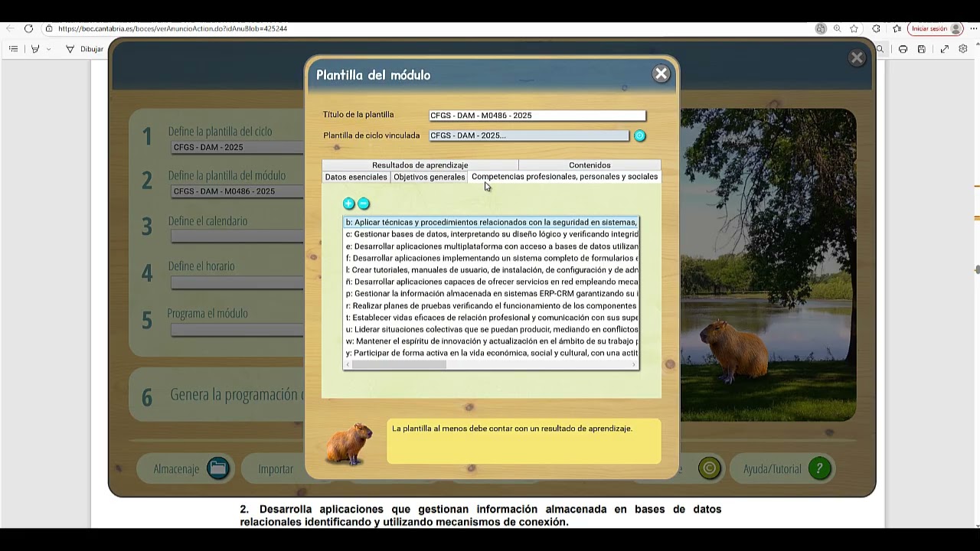980x551 pixels.
Task: Click the PDF search magnifier icon
Action: (880, 49)
